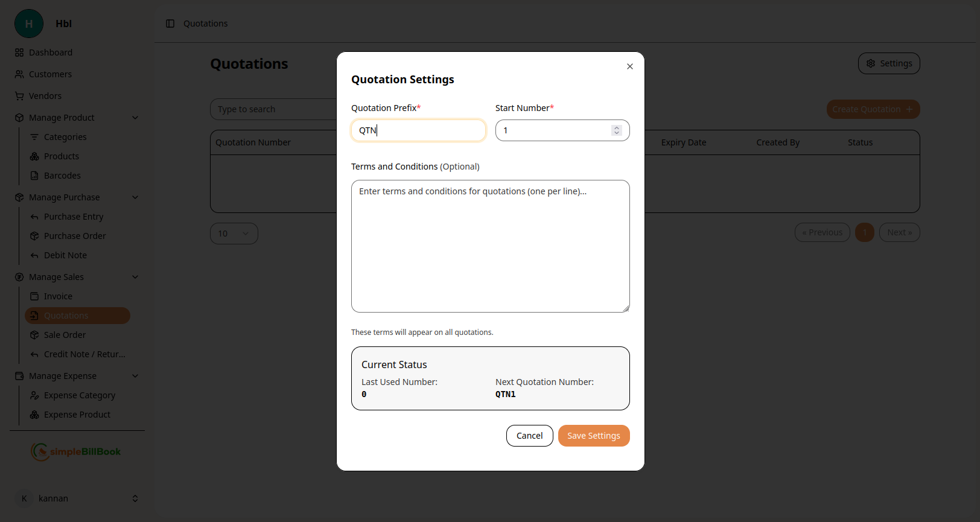Click the Customers people icon

19,74
